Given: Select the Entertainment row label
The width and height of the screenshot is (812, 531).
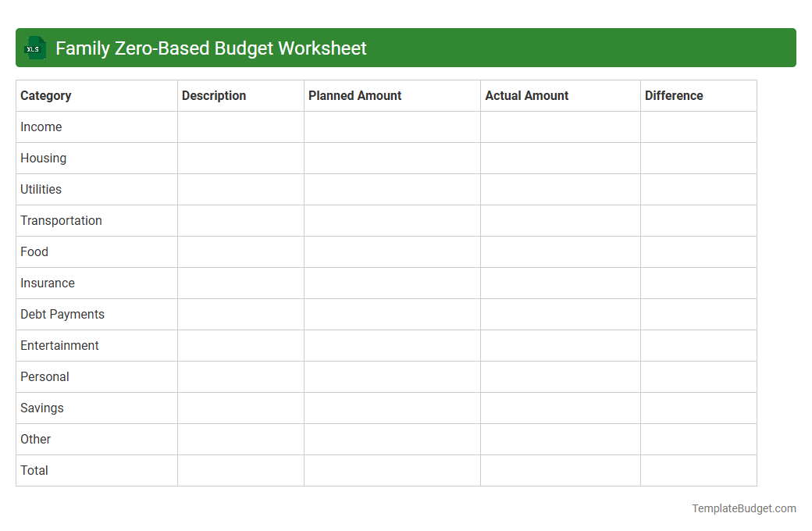Looking at the screenshot, I should click(x=59, y=345).
